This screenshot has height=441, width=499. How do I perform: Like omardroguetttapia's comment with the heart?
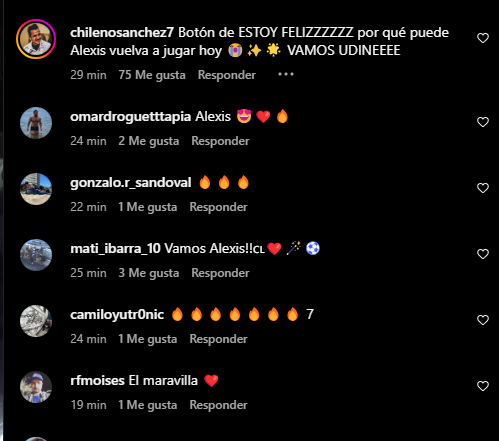pyautogui.click(x=483, y=122)
